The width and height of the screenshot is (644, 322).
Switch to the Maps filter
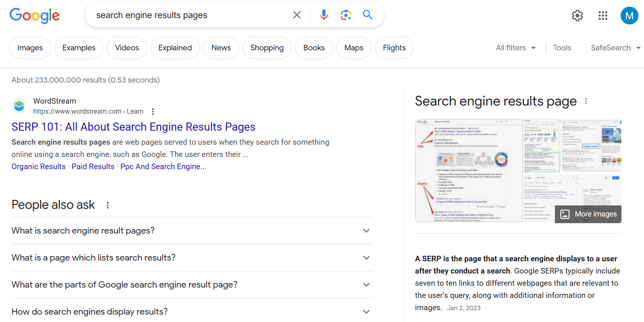click(x=354, y=48)
